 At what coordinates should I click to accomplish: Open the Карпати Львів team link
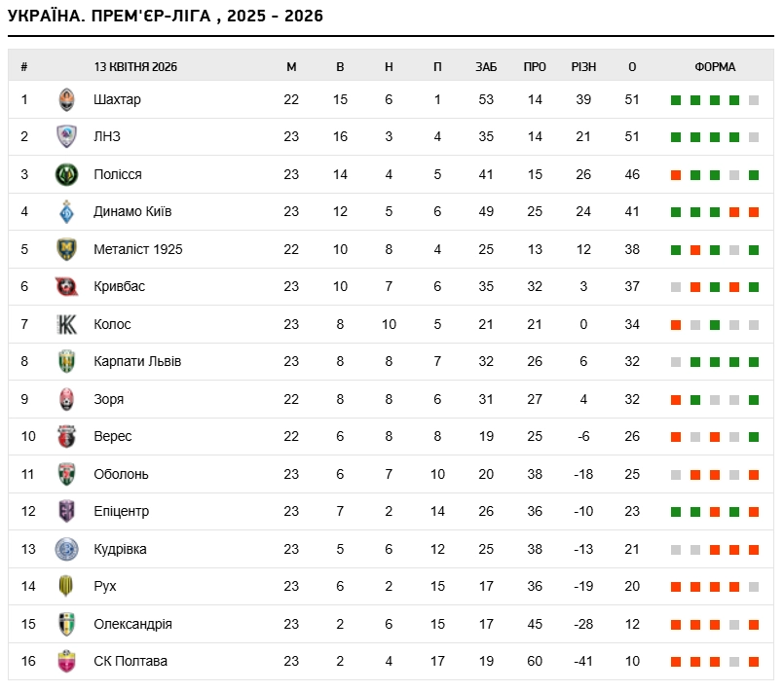click(x=137, y=361)
